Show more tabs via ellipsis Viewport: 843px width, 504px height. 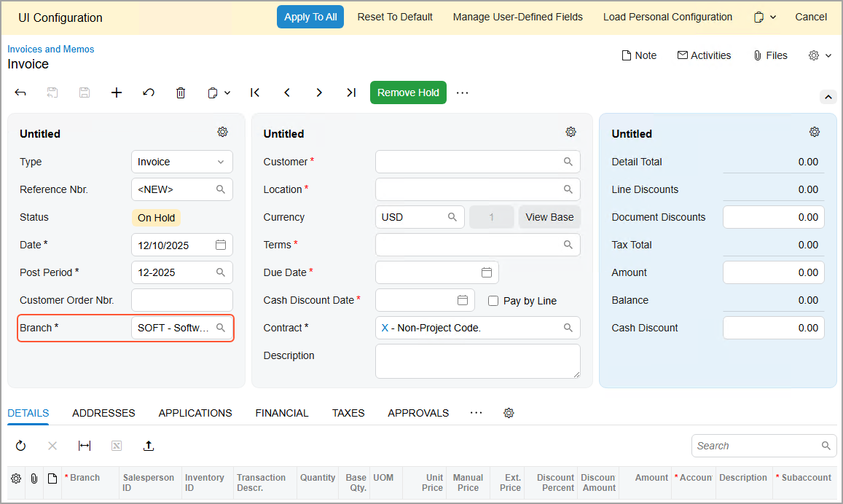pyautogui.click(x=477, y=413)
